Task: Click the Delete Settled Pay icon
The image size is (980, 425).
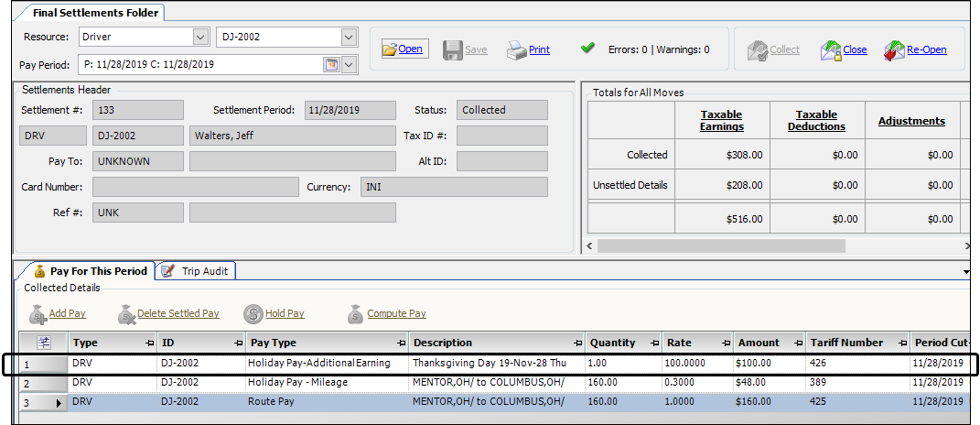Action: [126, 314]
